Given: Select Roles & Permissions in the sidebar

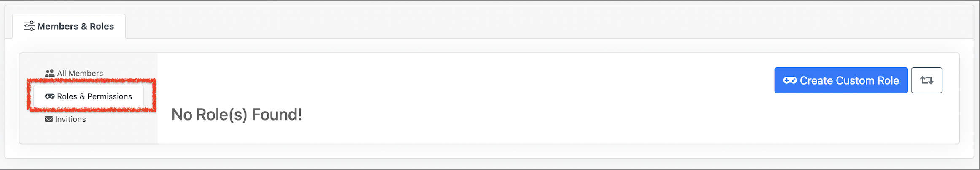Looking at the screenshot, I should (89, 96).
